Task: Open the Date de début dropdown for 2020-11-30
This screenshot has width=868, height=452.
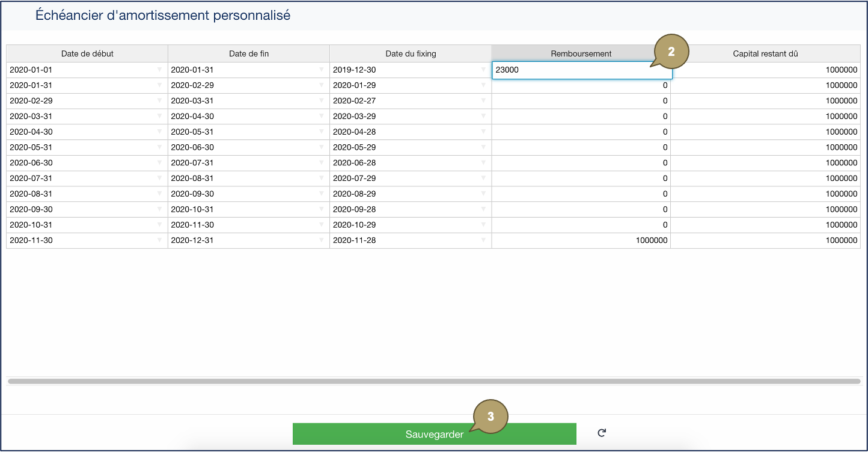Action: [x=160, y=240]
